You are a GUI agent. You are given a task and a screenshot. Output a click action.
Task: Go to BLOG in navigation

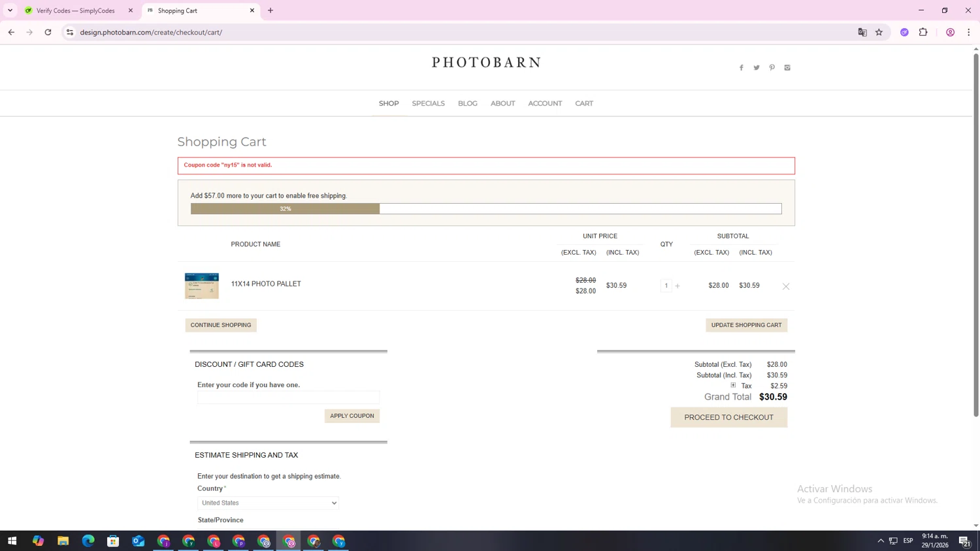(x=468, y=103)
